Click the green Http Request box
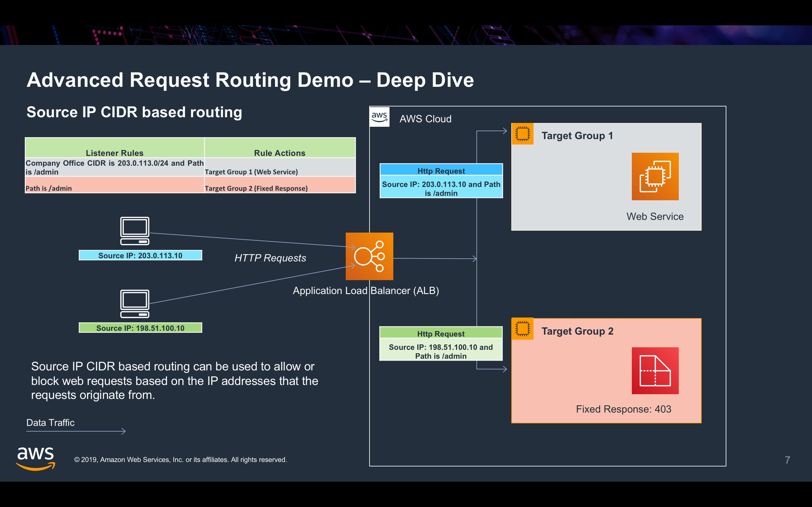Screen dimensions: 812x507 441,344
